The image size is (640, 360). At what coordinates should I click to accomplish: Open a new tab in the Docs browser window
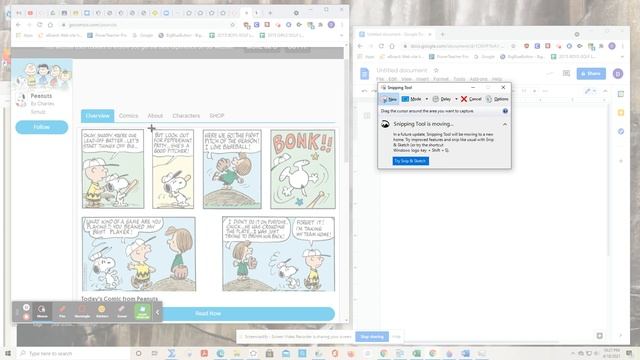[x=442, y=35]
